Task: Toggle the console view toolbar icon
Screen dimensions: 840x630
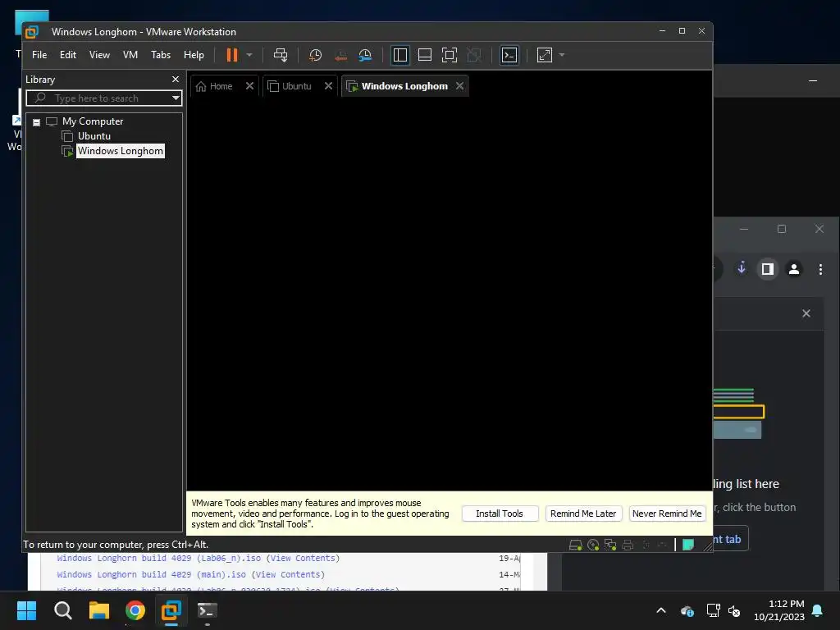Action: click(x=509, y=55)
